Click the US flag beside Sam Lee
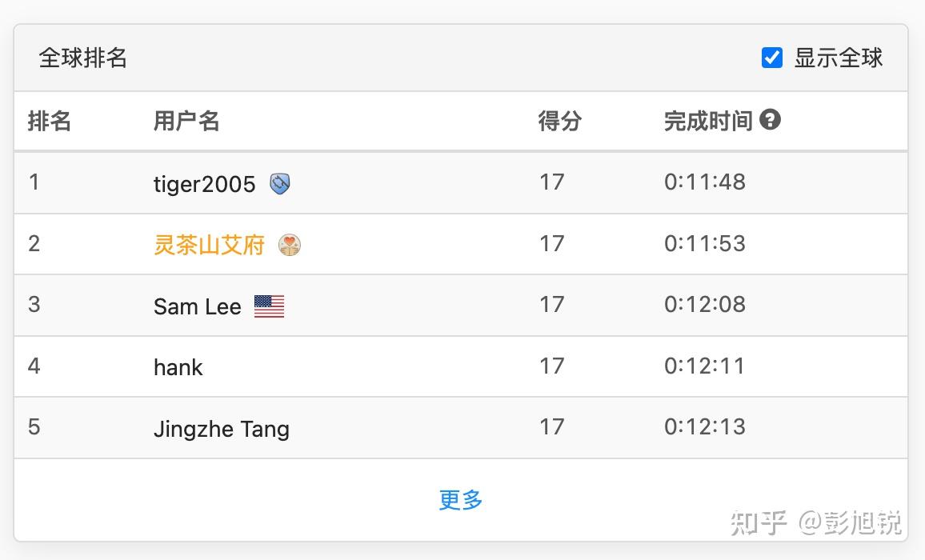The width and height of the screenshot is (925, 560). (269, 306)
